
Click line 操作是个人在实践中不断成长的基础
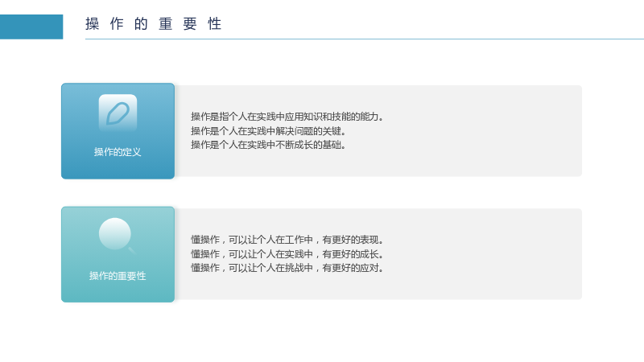coord(268,145)
